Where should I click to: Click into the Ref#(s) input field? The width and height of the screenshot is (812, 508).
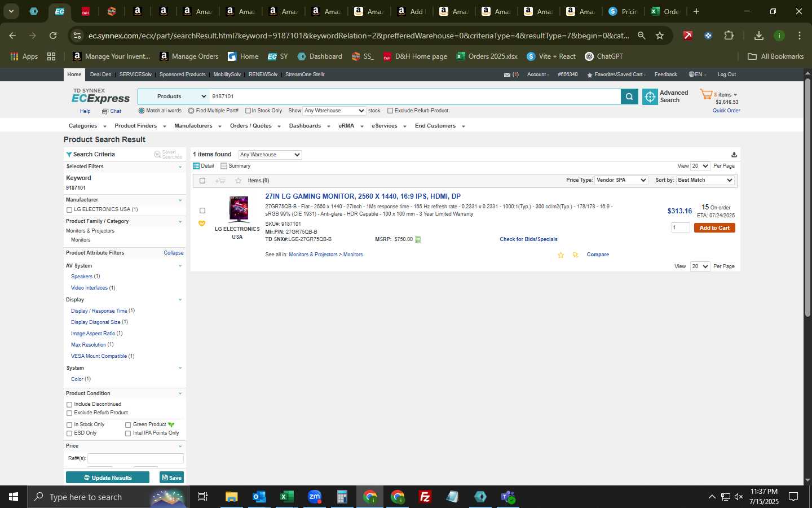coord(136,458)
